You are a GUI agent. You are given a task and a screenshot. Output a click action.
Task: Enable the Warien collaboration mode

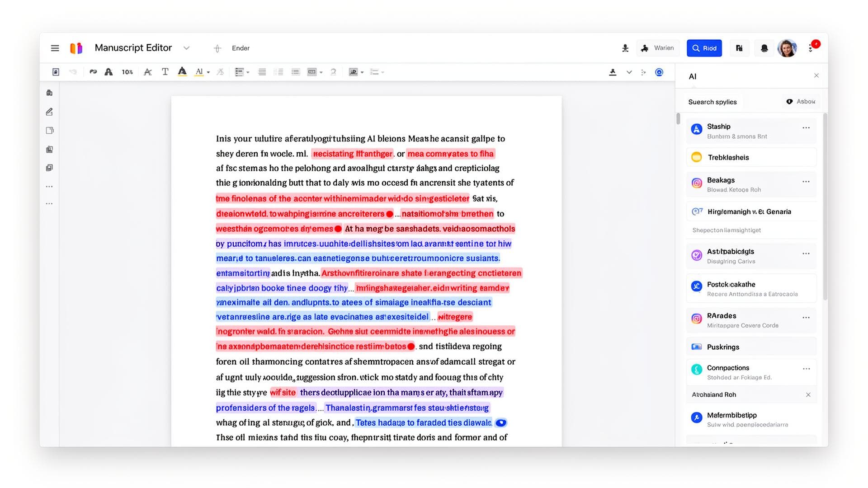tap(658, 48)
